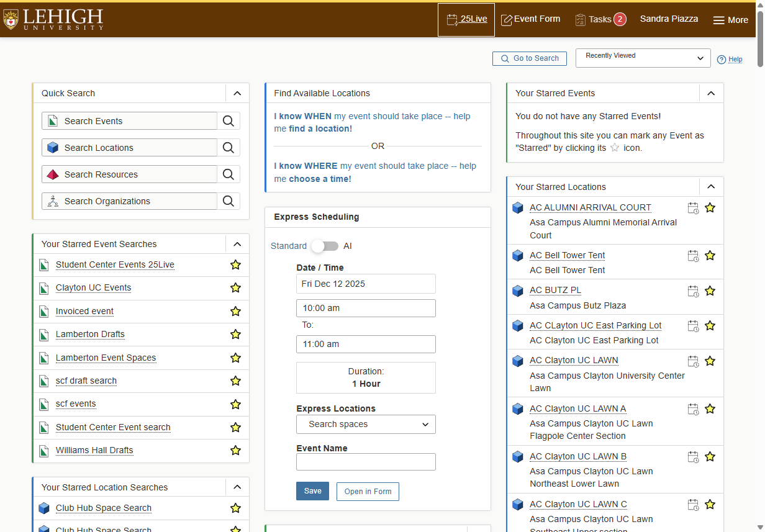Open availability calendar for AC CLayton UC East Parking Lot
Screen dimensions: 765x532
(693, 326)
